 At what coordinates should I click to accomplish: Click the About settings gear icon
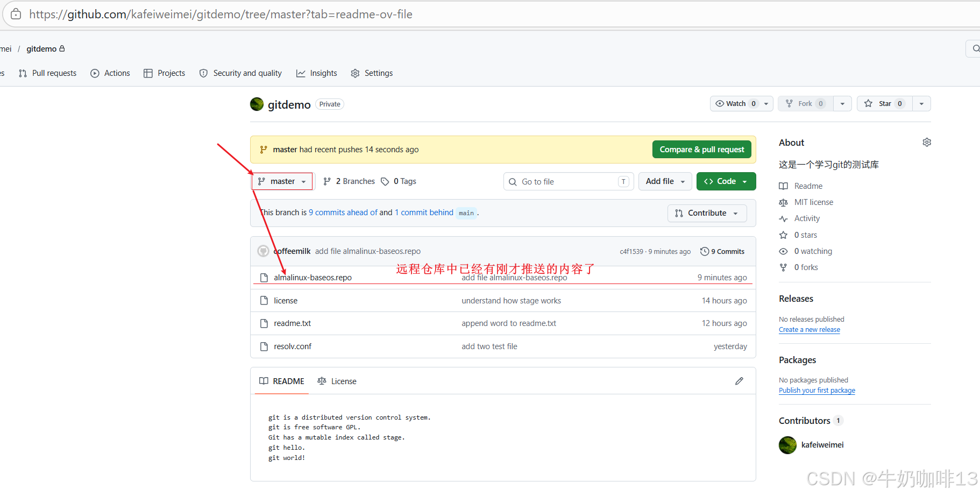(x=927, y=142)
